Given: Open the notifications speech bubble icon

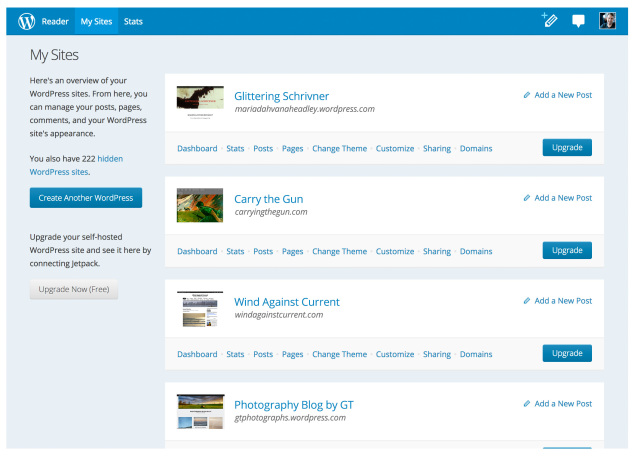Looking at the screenshot, I should (x=578, y=21).
